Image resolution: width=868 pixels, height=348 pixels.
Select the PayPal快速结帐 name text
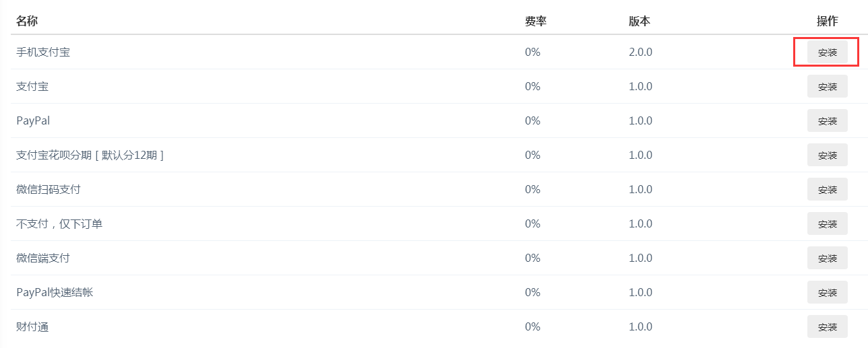(55, 292)
